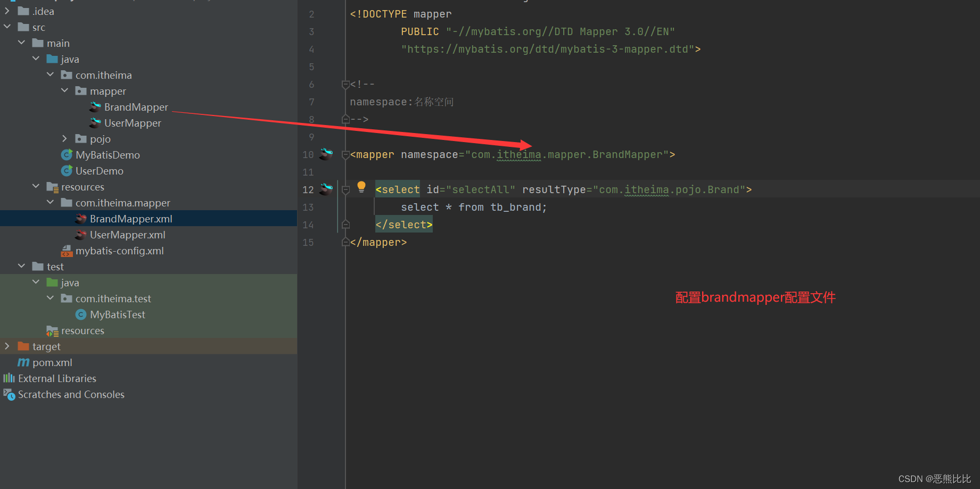Collapse the com.itheima.test package chevron
The image size is (980, 489).
click(50, 299)
